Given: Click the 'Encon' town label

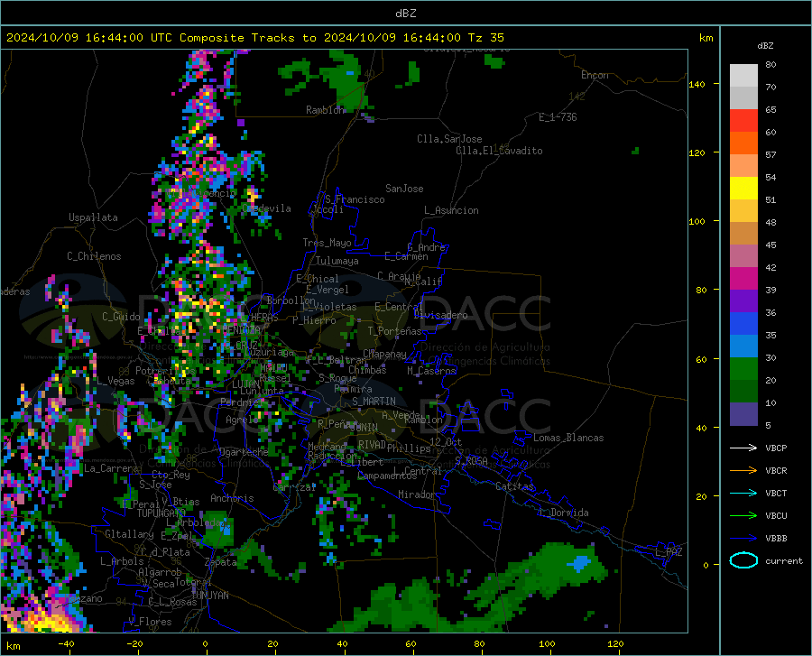Looking at the screenshot, I should 595,75.
